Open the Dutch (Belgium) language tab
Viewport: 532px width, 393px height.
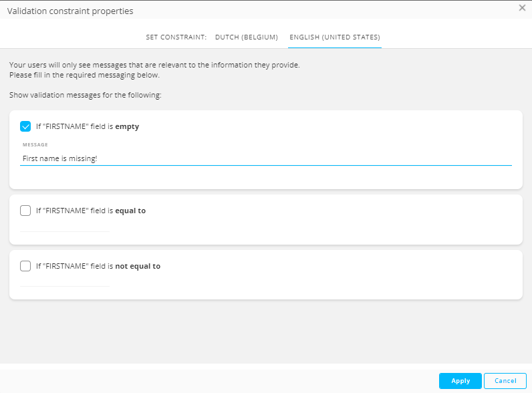246,37
